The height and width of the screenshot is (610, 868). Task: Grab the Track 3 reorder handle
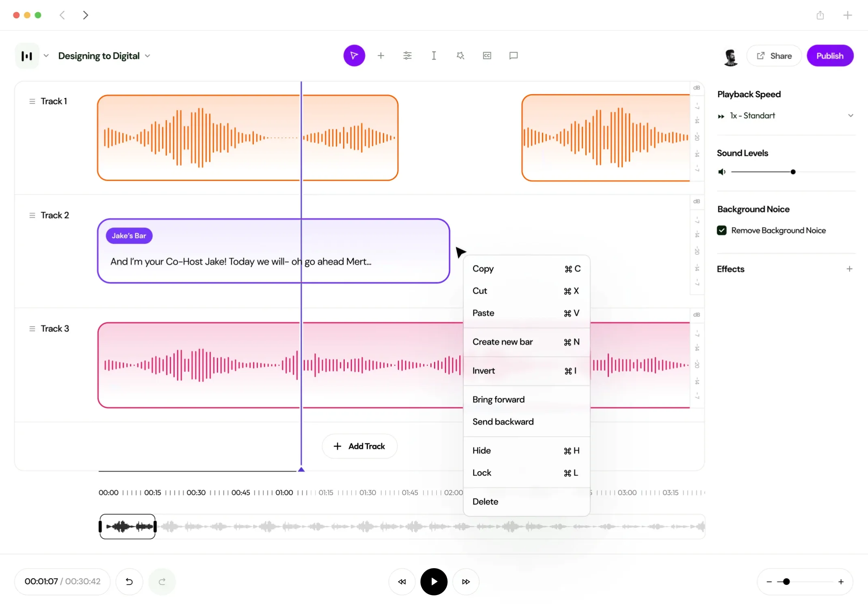[32, 329]
